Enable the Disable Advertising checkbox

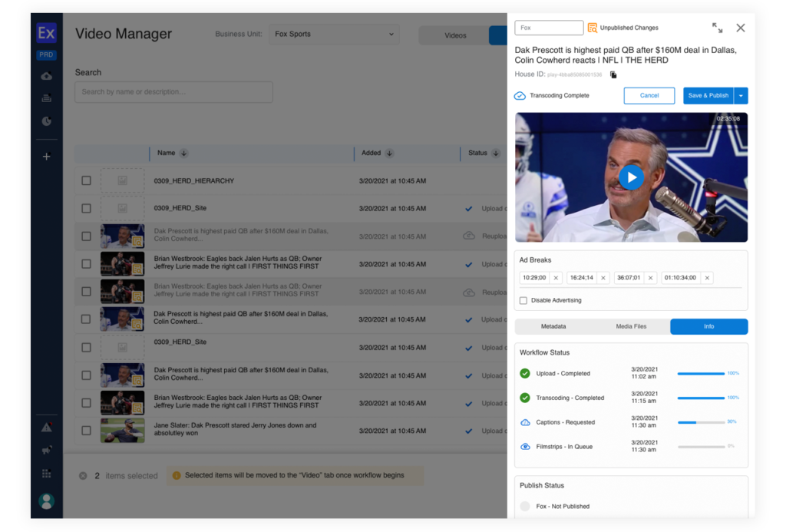click(x=523, y=300)
